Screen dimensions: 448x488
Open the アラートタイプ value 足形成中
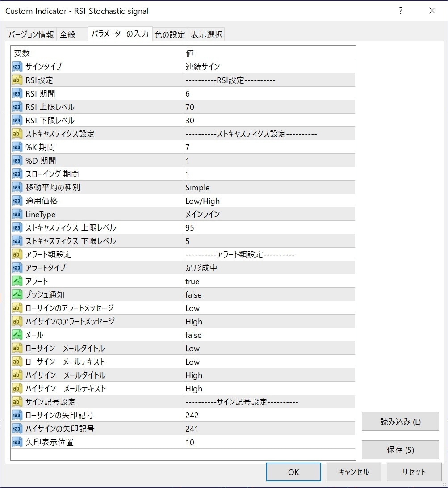[269, 268]
